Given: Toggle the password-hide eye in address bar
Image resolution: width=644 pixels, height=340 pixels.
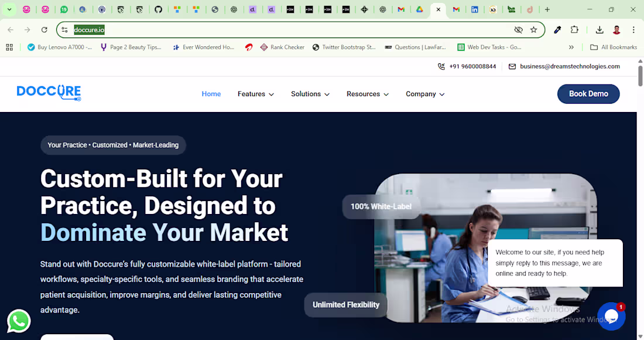Looking at the screenshot, I should coord(518,29).
